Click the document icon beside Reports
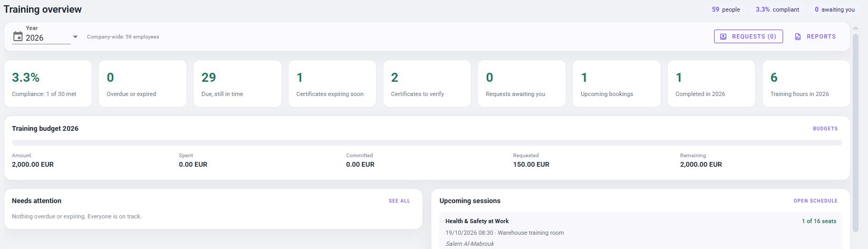The image size is (868, 249). (x=798, y=36)
